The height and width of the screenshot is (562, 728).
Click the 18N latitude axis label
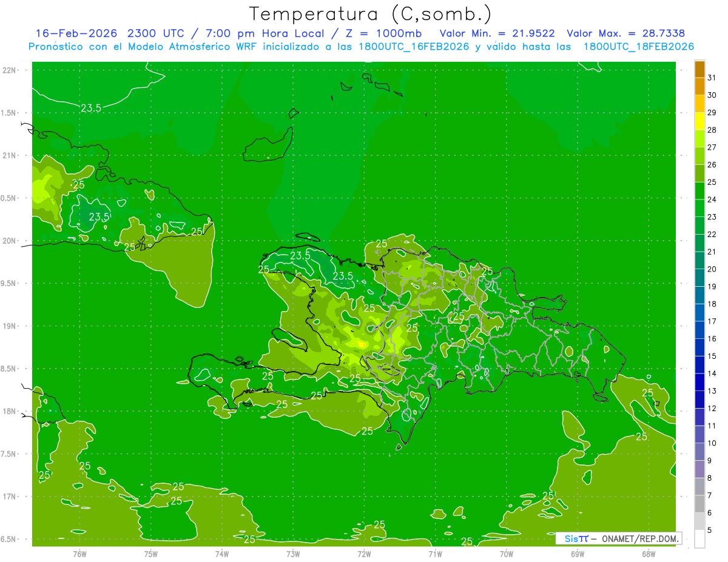pyautogui.click(x=8, y=411)
